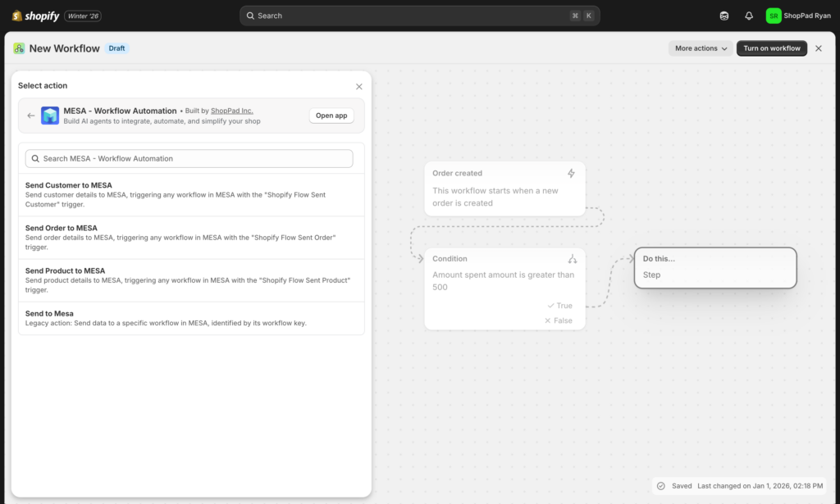Screen dimensions: 840x504
Task: Click the branch icon on Condition card
Action: [x=572, y=259]
